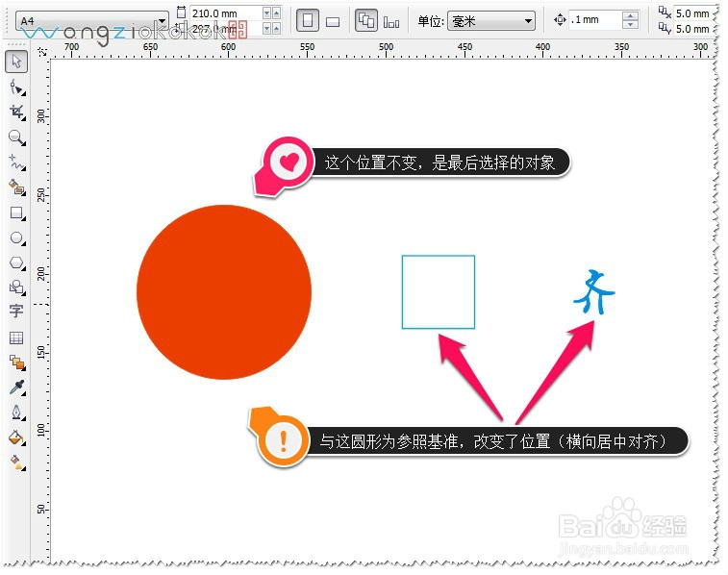The image size is (728, 575).
Task: Click duplicate distance X field 5.0 mm
Action: tap(692, 13)
